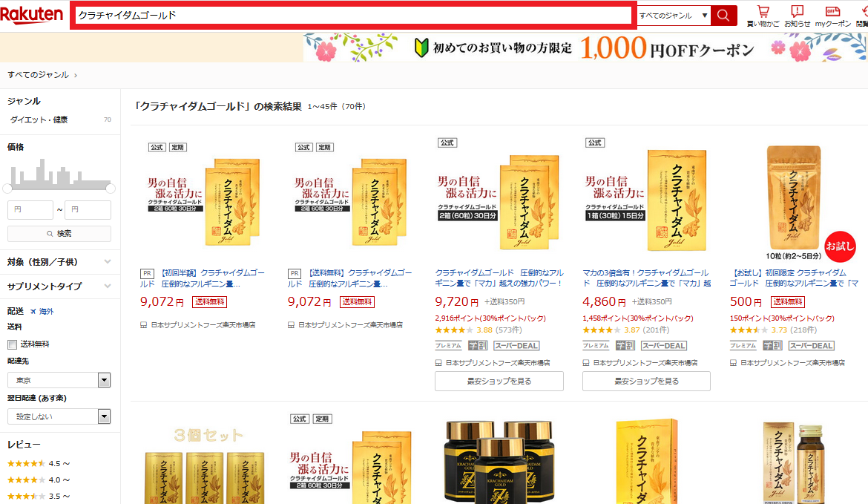Click the magnifier search button in header
This screenshot has height=504, width=868.
tap(723, 16)
